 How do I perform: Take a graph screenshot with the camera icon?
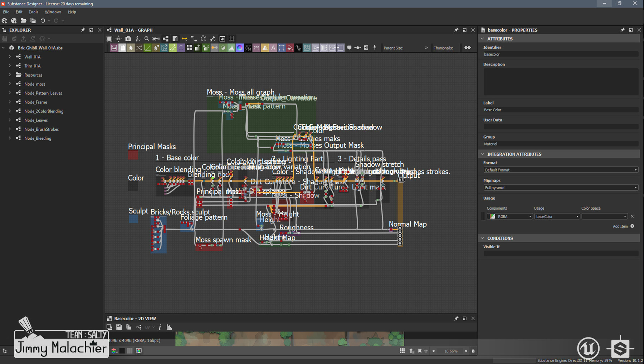[128, 39]
